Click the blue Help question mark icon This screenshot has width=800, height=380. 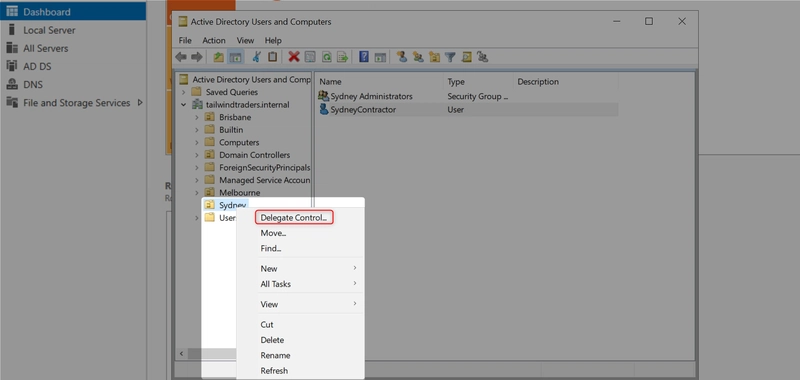click(364, 57)
